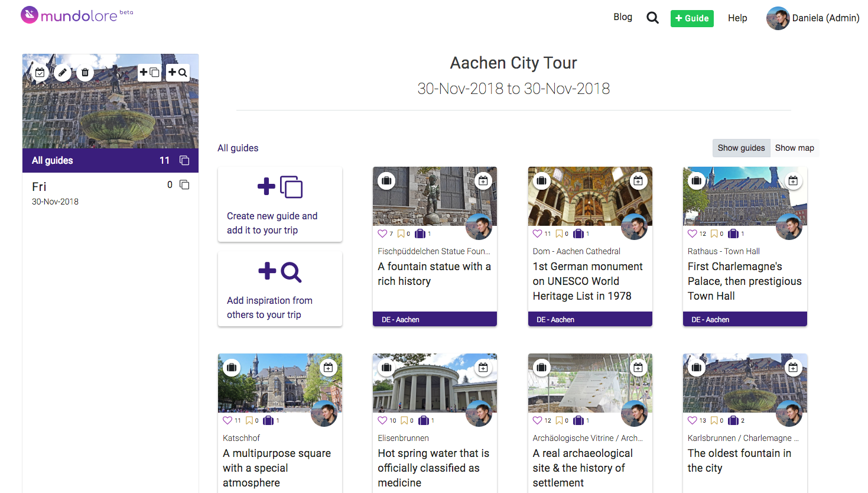Click 'Aachen City Tour' trip title
The height and width of the screenshot is (493, 868).
(513, 63)
